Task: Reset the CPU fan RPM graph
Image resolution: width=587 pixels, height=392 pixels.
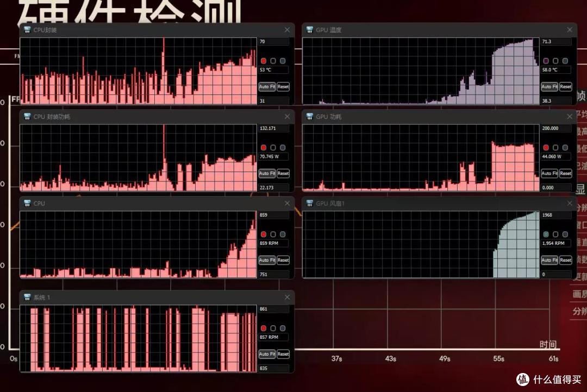Action: tap(283, 260)
